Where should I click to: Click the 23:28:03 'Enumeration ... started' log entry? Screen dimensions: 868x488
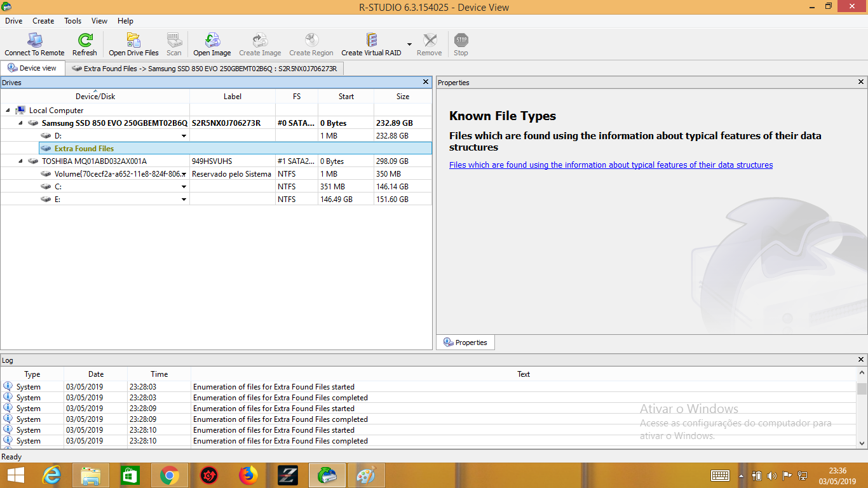coord(428,387)
